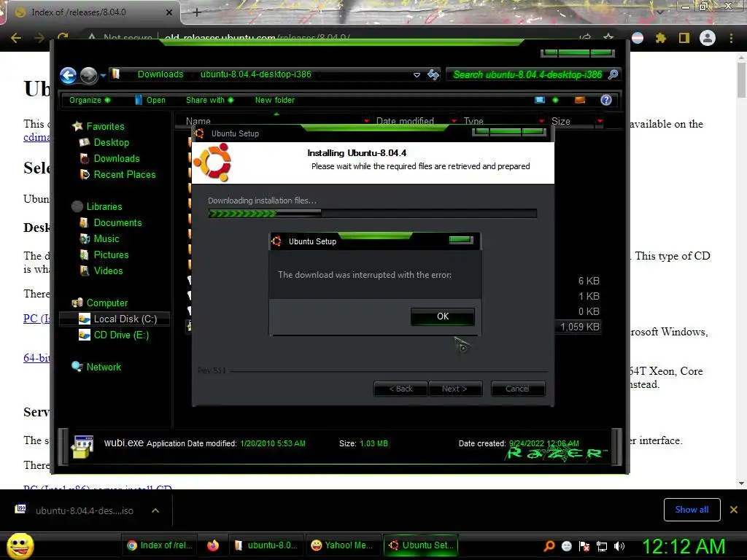
Task: Click the 12:12 AM taskbar clock
Action: [684, 546]
